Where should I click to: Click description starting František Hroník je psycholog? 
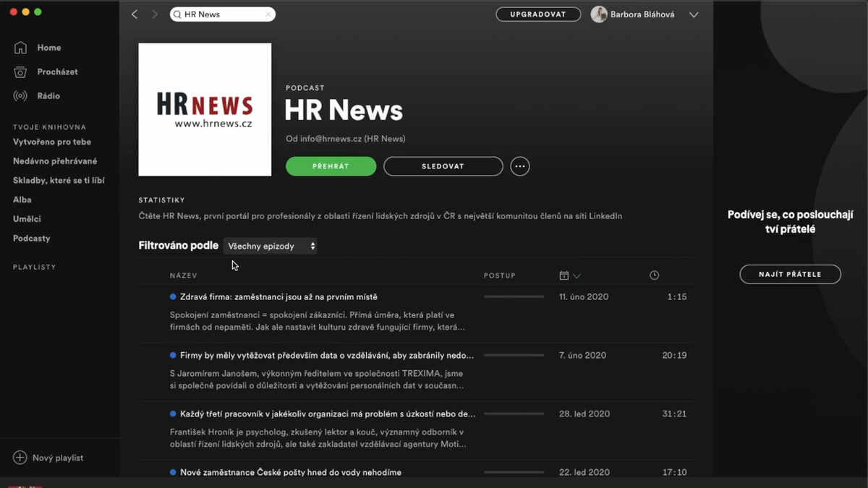click(x=318, y=438)
